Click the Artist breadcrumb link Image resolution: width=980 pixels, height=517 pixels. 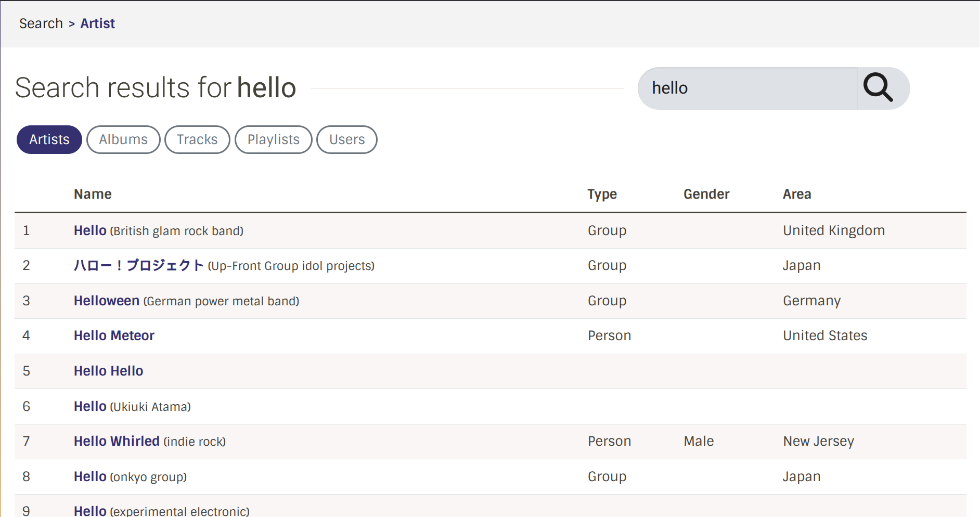(x=98, y=23)
